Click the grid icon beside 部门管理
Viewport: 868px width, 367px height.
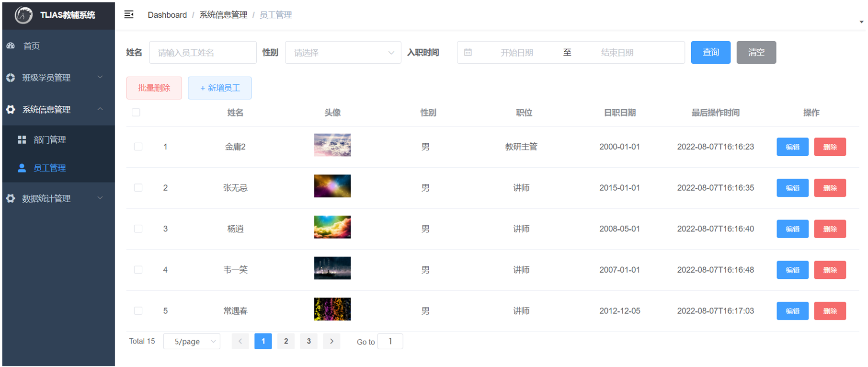pyautogui.click(x=22, y=139)
